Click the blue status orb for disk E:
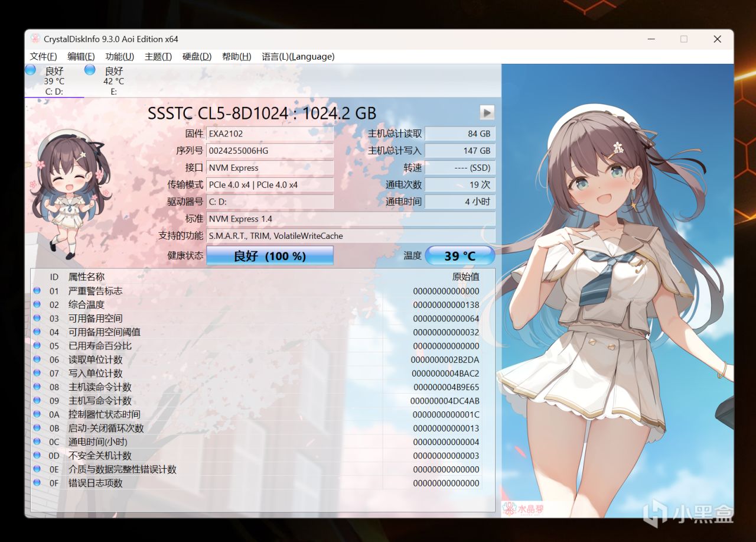This screenshot has height=542, width=756. [x=90, y=70]
